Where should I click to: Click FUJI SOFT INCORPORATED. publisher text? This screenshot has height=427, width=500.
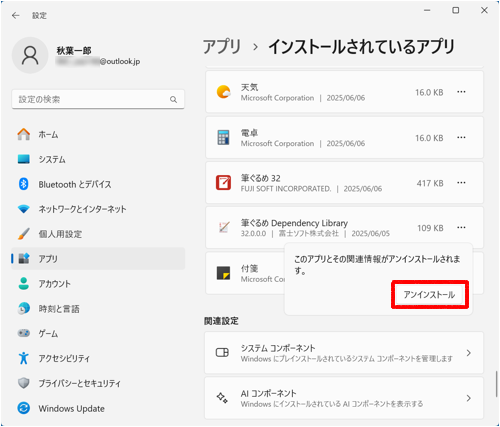[x=286, y=189]
